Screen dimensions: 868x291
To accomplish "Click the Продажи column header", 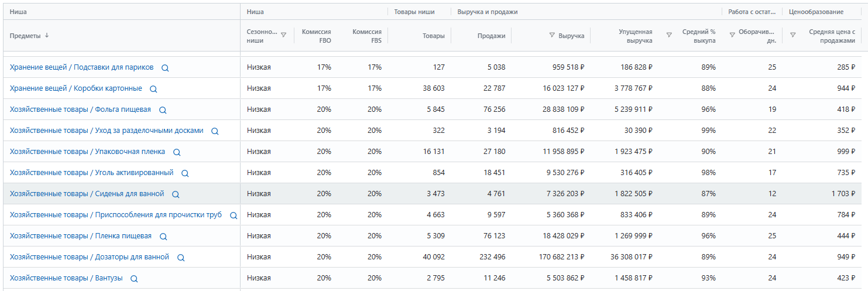I will 491,36.
